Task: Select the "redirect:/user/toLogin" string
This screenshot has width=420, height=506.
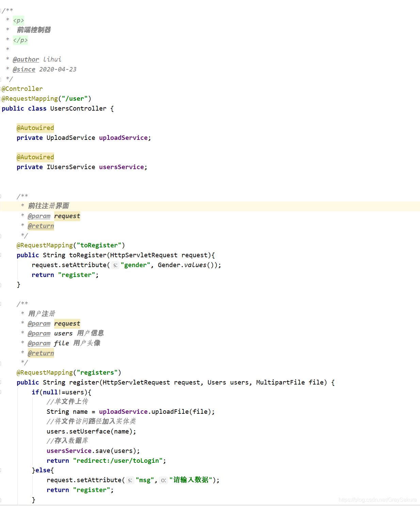Action: pos(118,461)
